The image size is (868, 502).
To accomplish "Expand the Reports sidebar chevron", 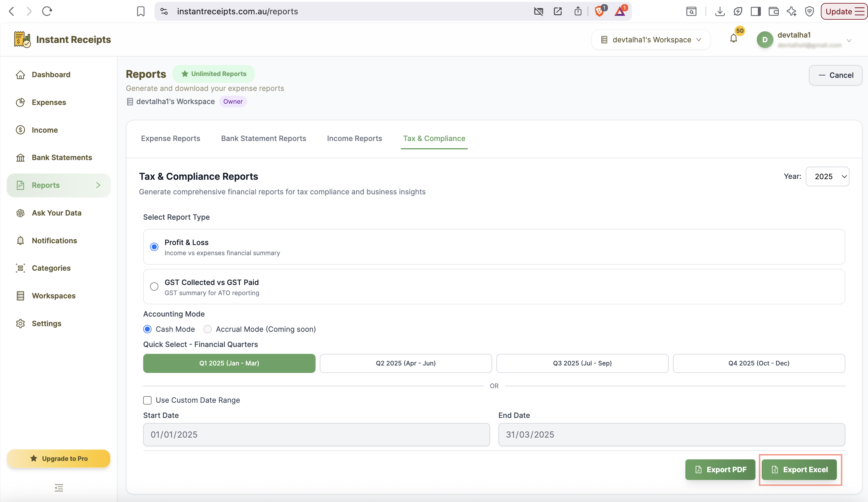I will point(98,185).
